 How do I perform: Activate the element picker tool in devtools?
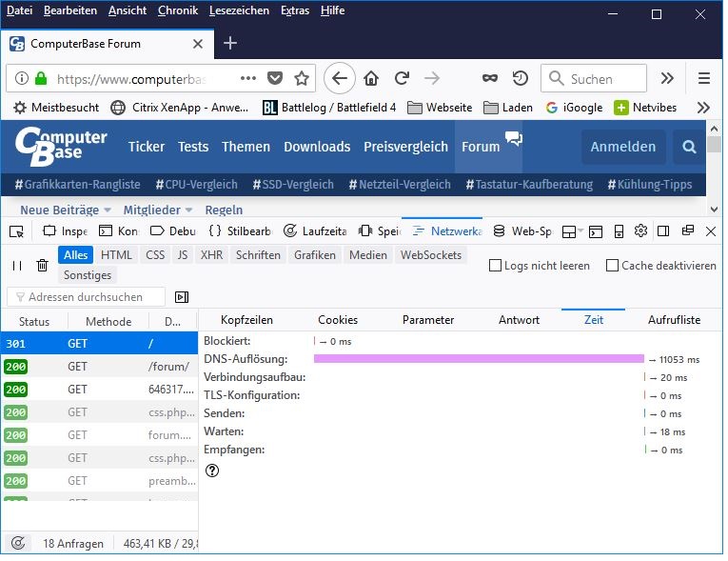click(x=16, y=231)
